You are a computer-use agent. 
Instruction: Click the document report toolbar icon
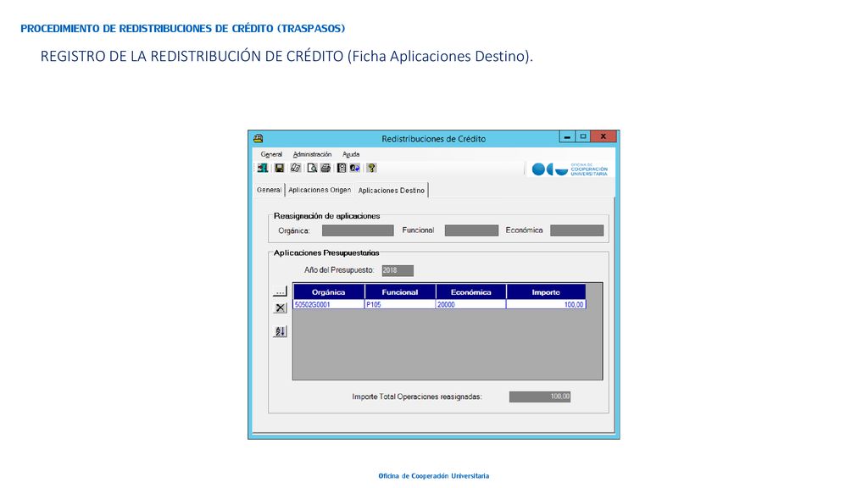pyautogui.click(x=342, y=168)
